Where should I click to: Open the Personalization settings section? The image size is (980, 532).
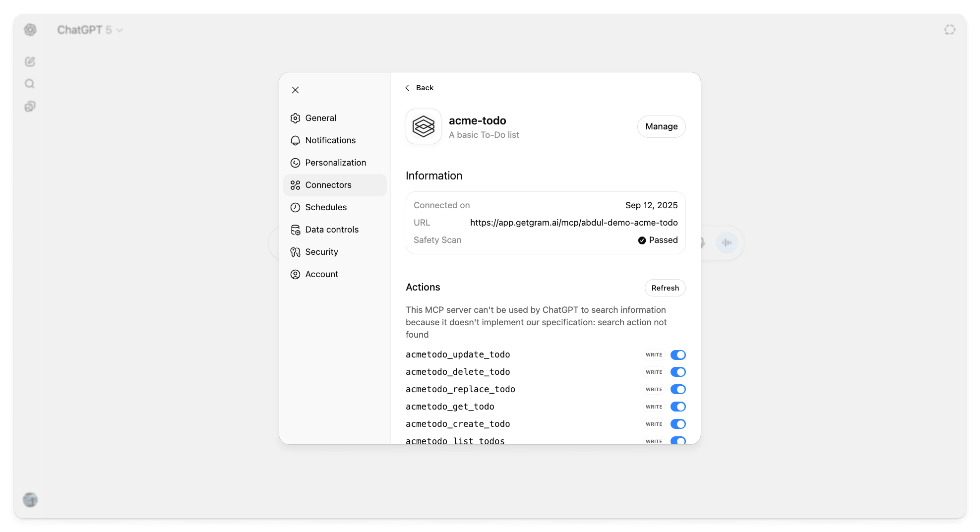(x=336, y=163)
